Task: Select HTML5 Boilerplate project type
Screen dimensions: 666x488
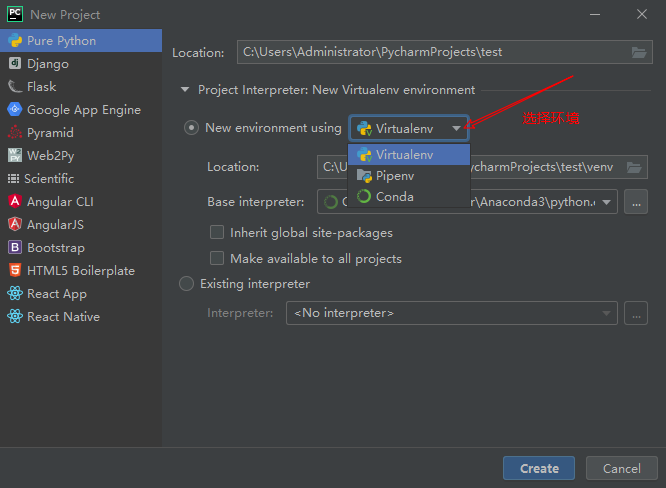Action: pos(81,270)
